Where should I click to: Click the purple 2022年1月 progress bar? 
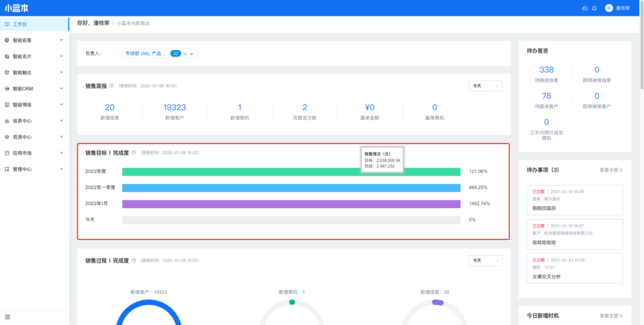click(x=291, y=204)
